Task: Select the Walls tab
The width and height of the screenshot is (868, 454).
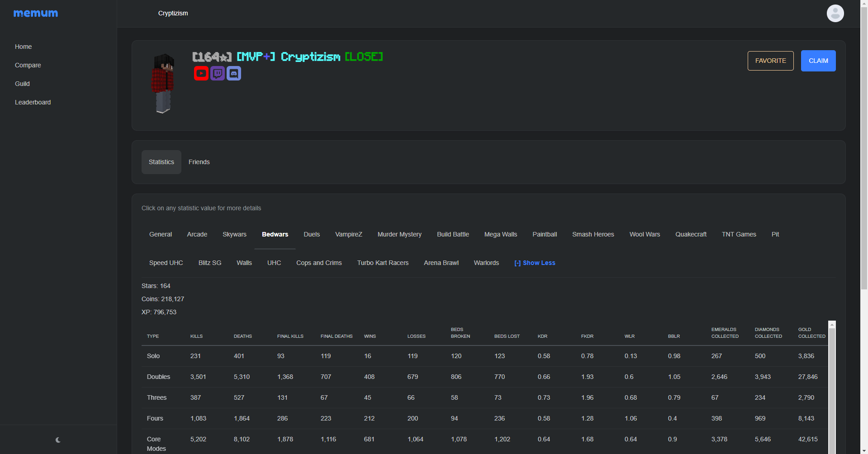Action: [244, 263]
